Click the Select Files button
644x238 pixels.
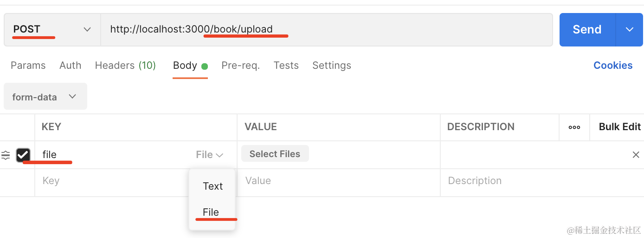pyautogui.click(x=275, y=154)
